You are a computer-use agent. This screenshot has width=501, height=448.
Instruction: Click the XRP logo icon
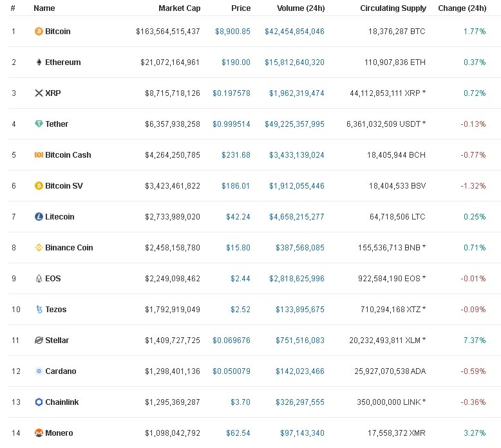coord(39,93)
